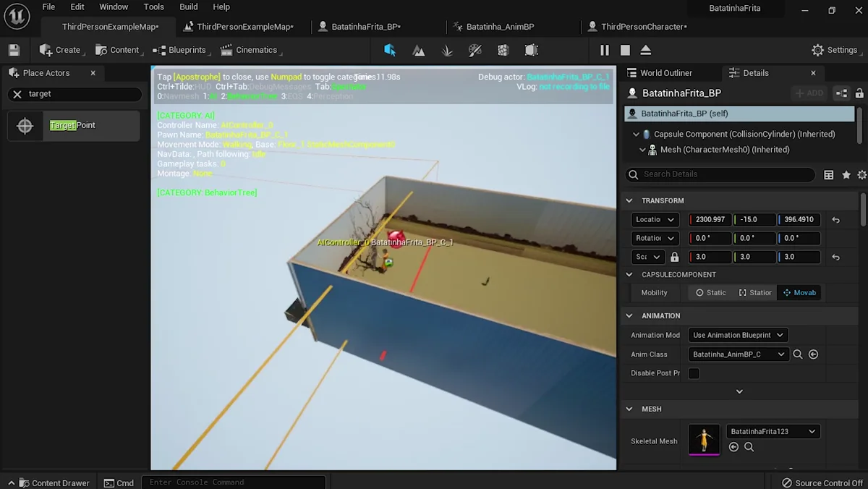The image size is (868, 489).
Task: Open the Build menu
Action: tap(189, 7)
